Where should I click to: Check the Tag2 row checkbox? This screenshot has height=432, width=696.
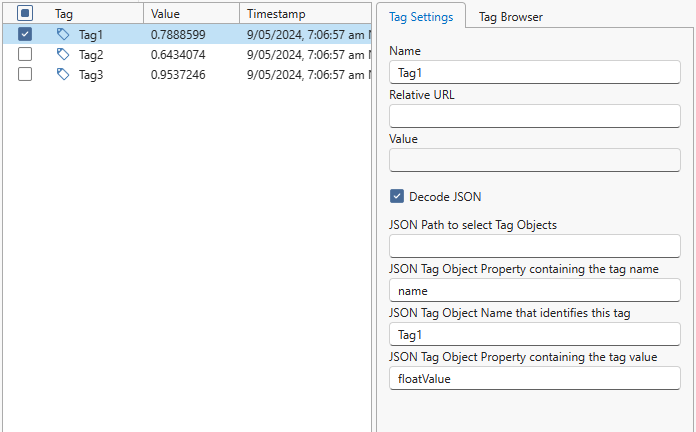(25, 54)
